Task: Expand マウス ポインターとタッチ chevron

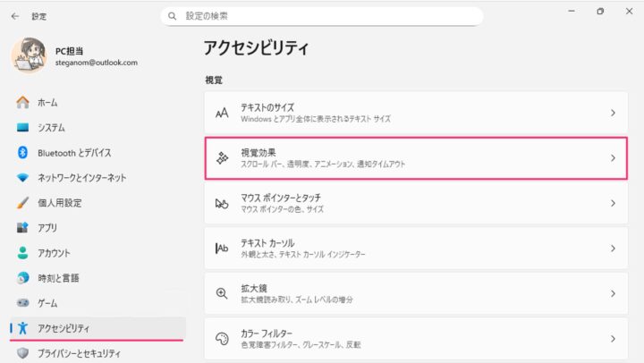Action: click(613, 203)
